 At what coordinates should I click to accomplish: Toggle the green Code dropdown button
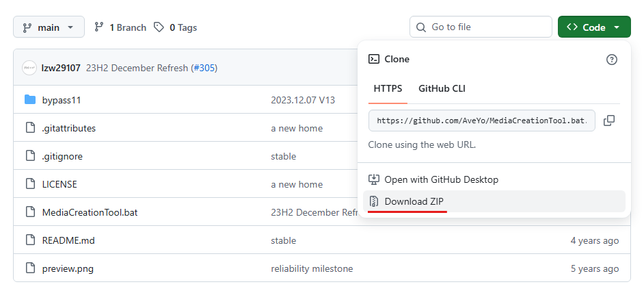click(594, 27)
